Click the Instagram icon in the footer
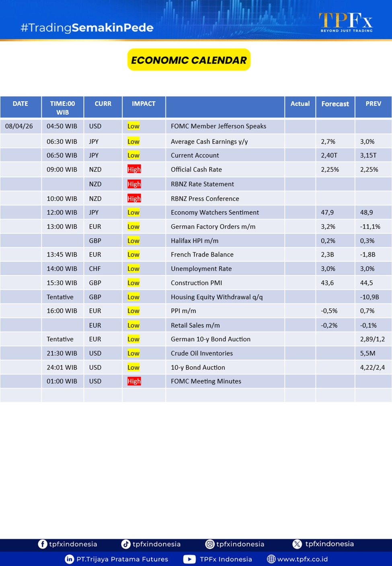392x566 pixels. tap(210, 544)
